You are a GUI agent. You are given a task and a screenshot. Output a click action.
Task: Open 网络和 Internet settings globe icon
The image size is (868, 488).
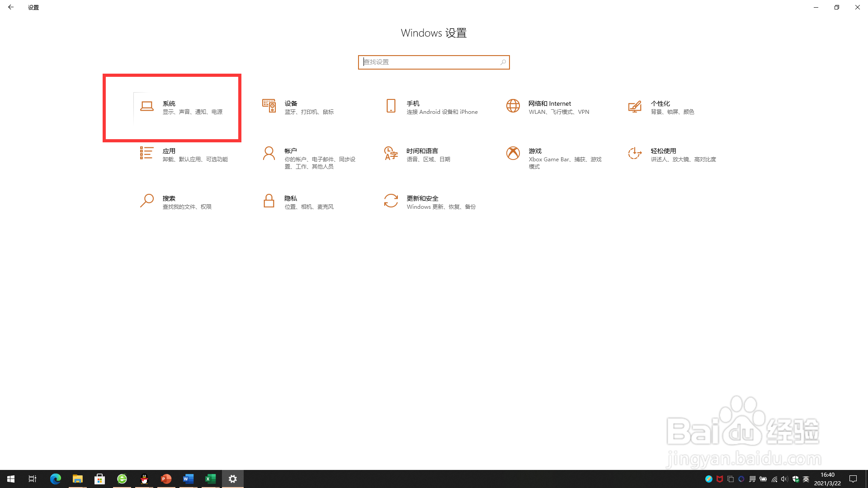tap(513, 106)
